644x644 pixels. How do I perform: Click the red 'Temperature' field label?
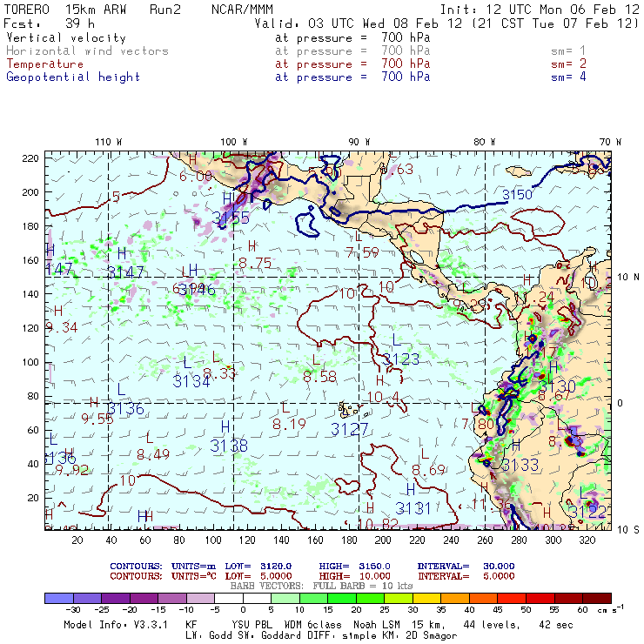coord(44,64)
